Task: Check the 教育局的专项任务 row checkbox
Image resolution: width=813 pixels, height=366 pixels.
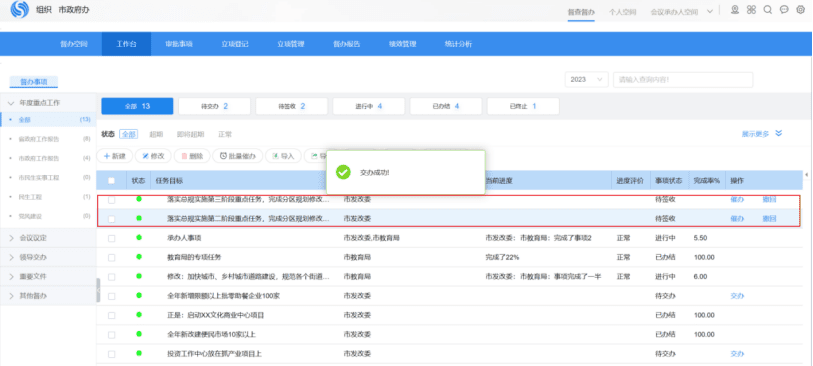Action: 111,258
